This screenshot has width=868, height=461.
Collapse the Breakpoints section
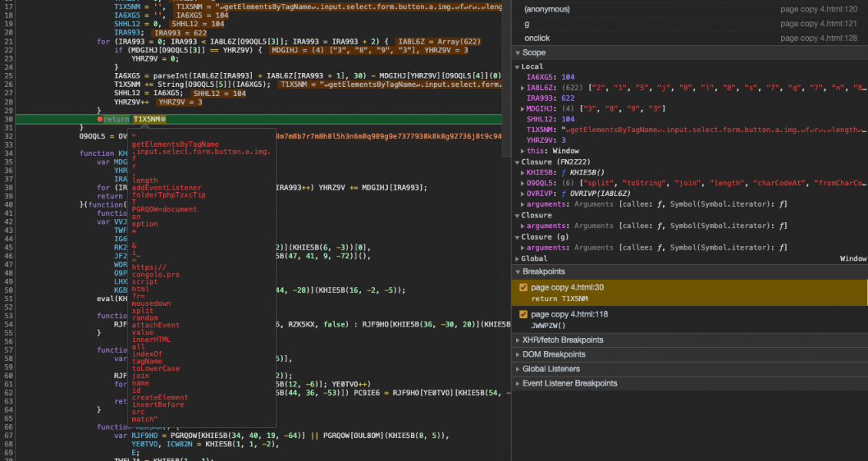click(518, 272)
